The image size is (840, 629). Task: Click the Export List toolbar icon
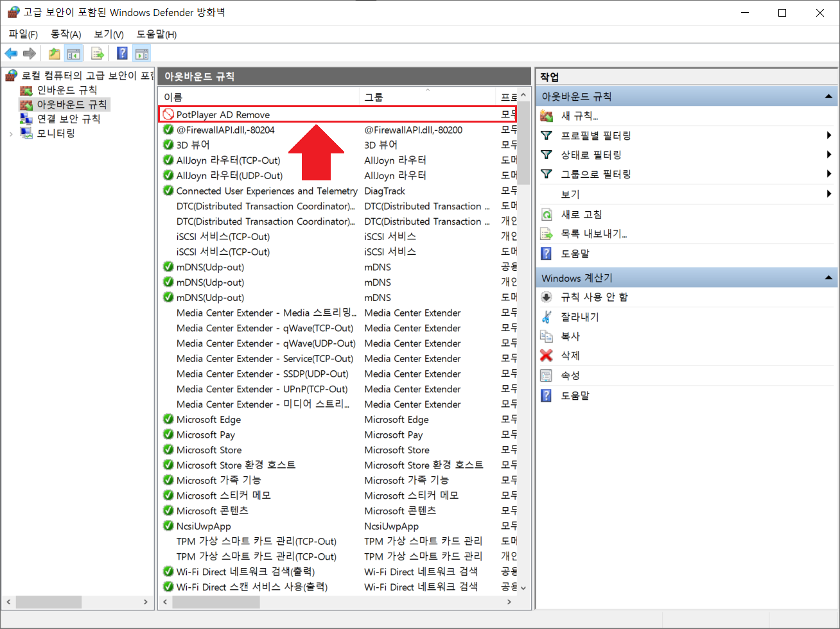point(98,54)
